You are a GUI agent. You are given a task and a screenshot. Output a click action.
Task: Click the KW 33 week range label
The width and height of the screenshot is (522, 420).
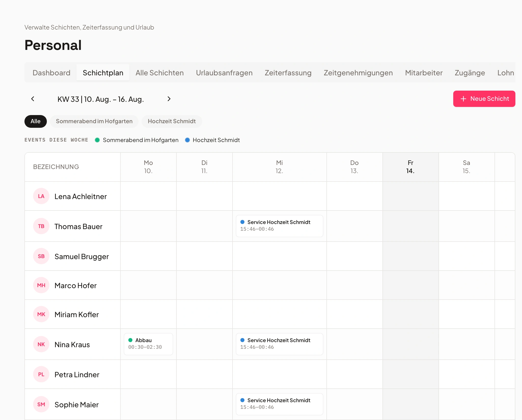coord(101,99)
